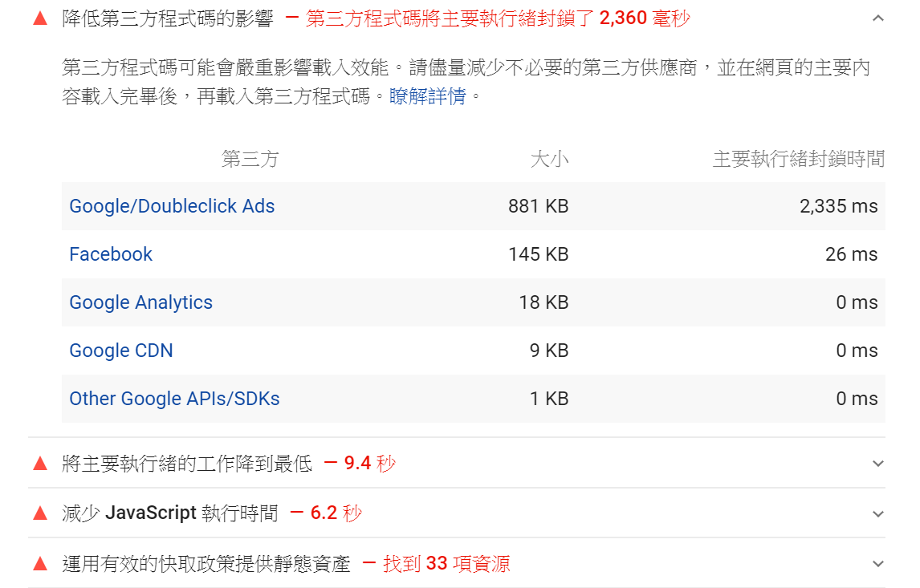
Task: Click the 運用有效的快取政策提供靜態資產 audit title
Action: (206, 564)
